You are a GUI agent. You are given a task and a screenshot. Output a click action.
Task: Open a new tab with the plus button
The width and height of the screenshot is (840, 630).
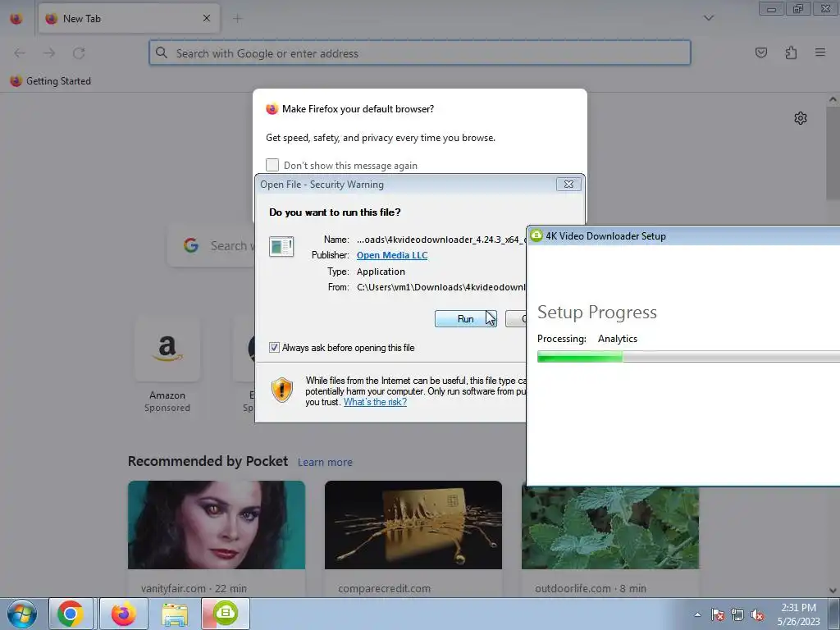tap(237, 18)
